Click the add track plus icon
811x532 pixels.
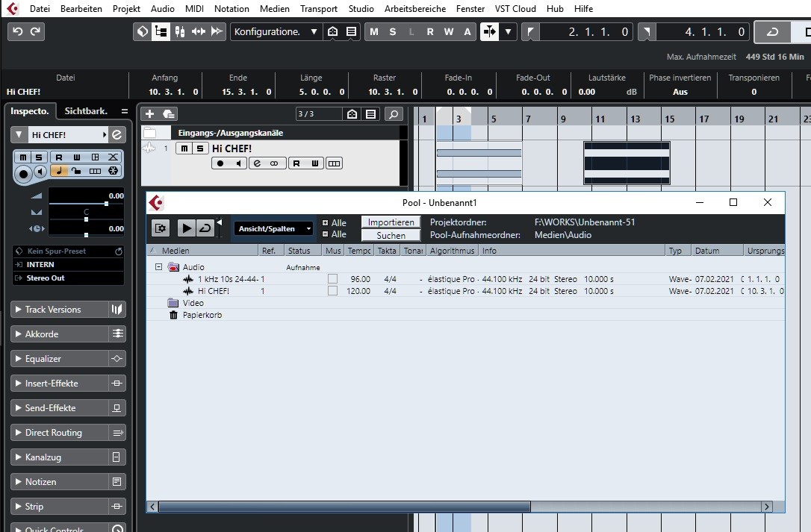[x=149, y=113]
